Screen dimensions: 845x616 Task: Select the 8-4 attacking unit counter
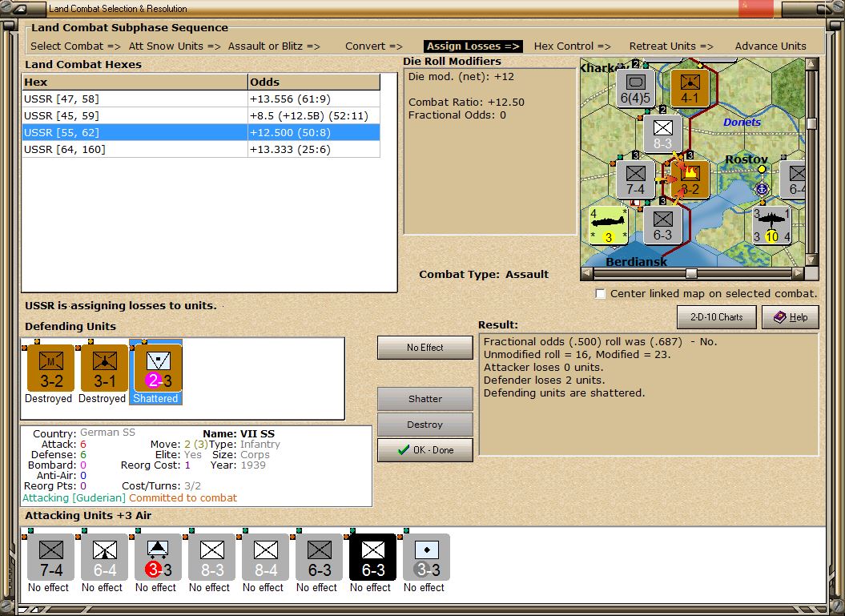pos(263,557)
